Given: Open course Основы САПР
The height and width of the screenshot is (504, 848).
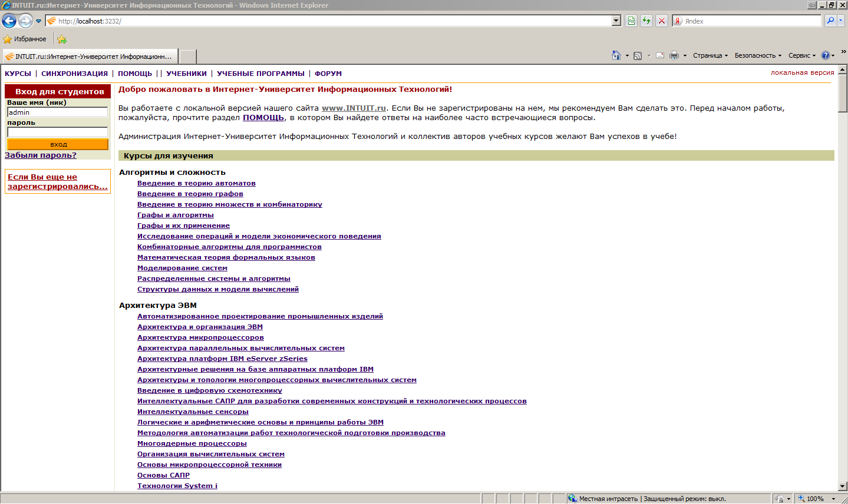Looking at the screenshot, I should coord(163,475).
